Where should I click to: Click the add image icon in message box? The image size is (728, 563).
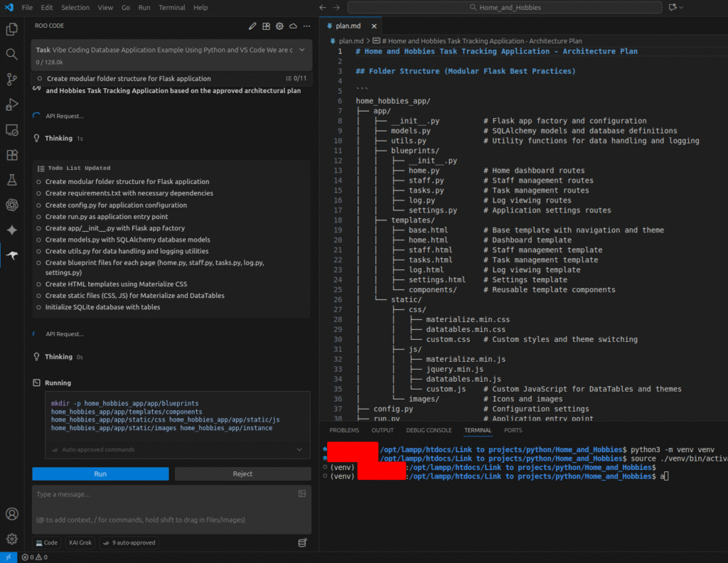(302, 493)
